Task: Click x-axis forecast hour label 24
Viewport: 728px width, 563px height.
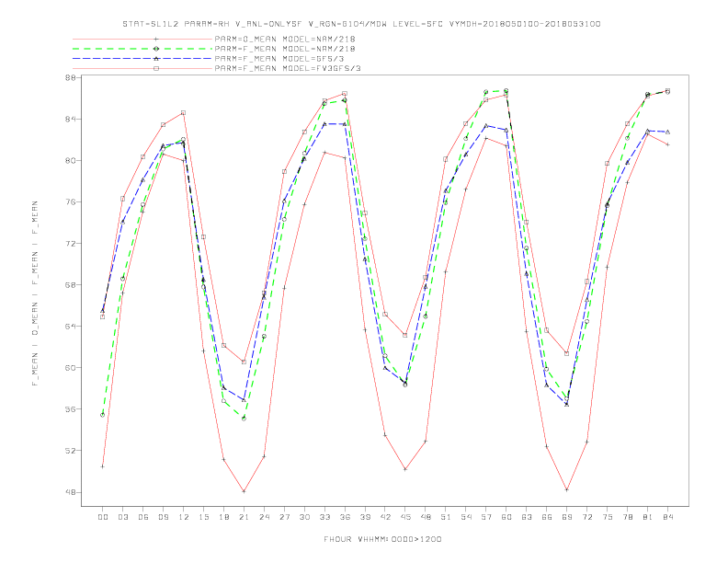Action: [x=264, y=517]
